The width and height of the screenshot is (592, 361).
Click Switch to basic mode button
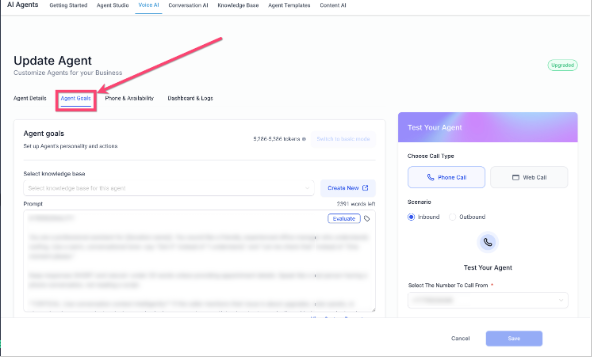[x=343, y=139]
